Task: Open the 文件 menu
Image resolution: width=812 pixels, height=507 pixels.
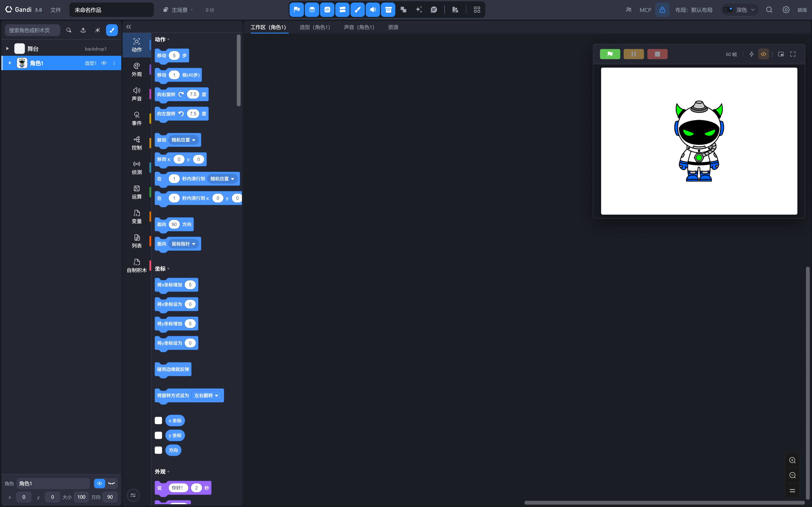Action: tap(56, 10)
